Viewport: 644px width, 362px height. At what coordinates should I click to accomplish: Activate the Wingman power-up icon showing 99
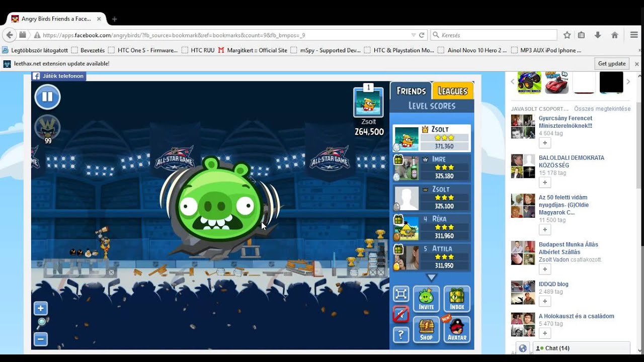47,128
